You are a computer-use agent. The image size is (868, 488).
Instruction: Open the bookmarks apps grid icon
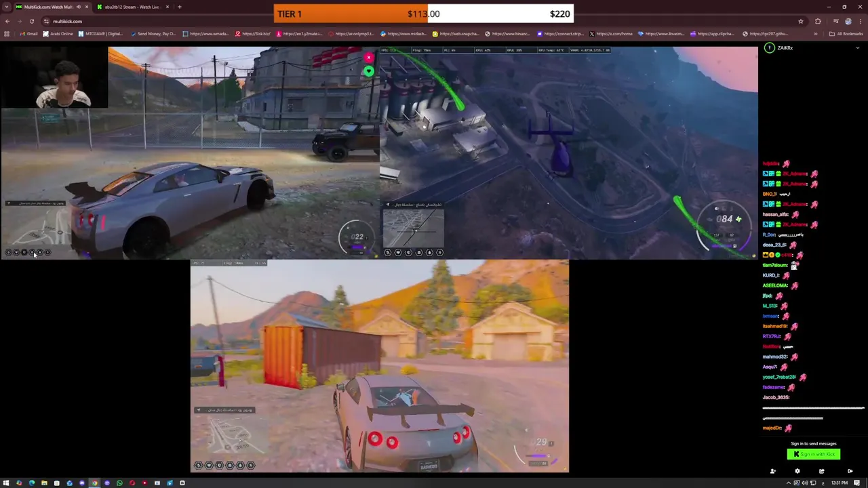pos(7,34)
